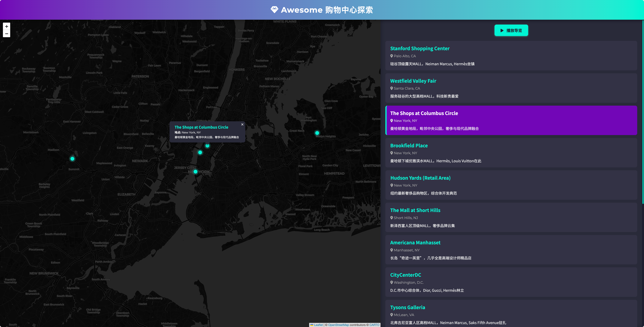Click the 长岛“奇迹一英里” description
644x327 pixels.
coord(431,258)
